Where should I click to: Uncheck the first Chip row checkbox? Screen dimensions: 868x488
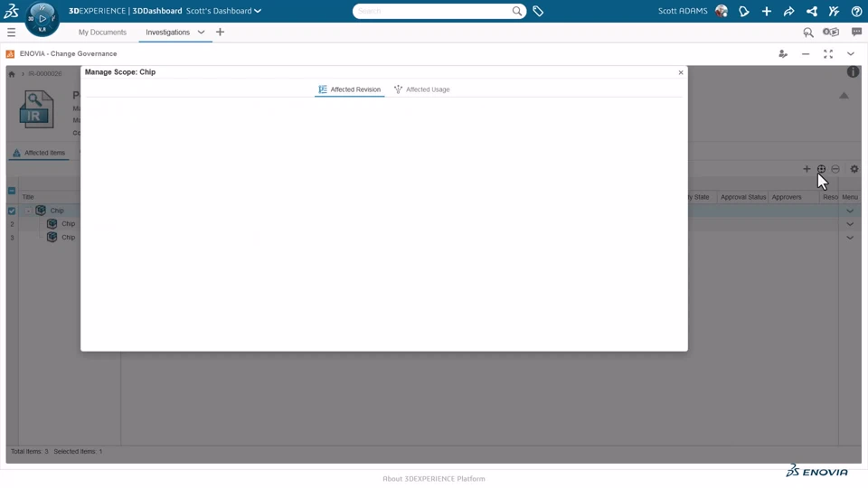[12, 211]
